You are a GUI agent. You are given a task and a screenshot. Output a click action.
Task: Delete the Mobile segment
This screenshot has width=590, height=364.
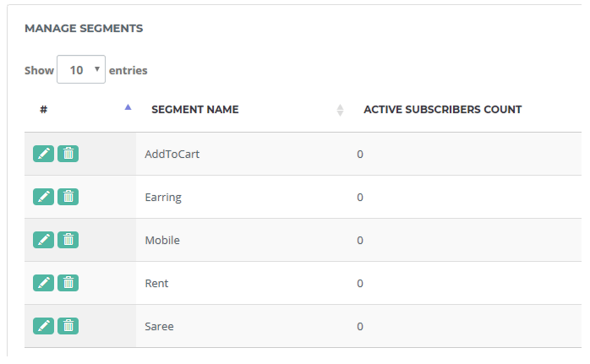[x=68, y=240]
